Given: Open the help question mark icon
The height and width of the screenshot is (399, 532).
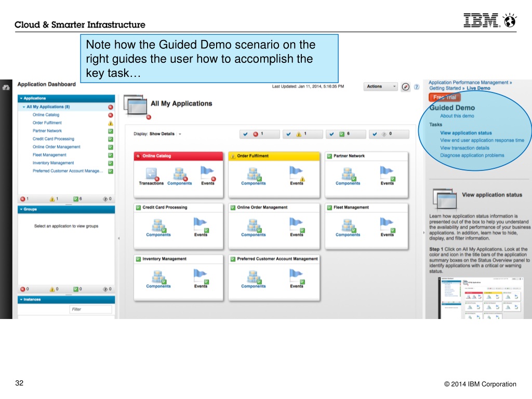Looking at the screenshot, I should coord(417,87).
